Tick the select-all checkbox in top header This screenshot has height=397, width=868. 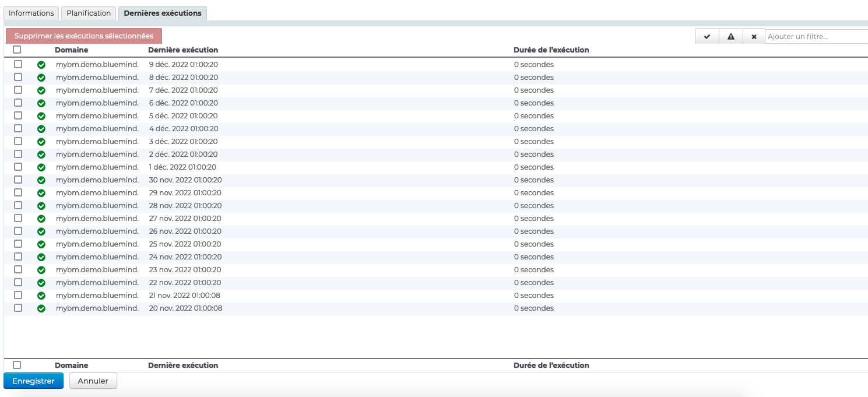click(17, 50)
